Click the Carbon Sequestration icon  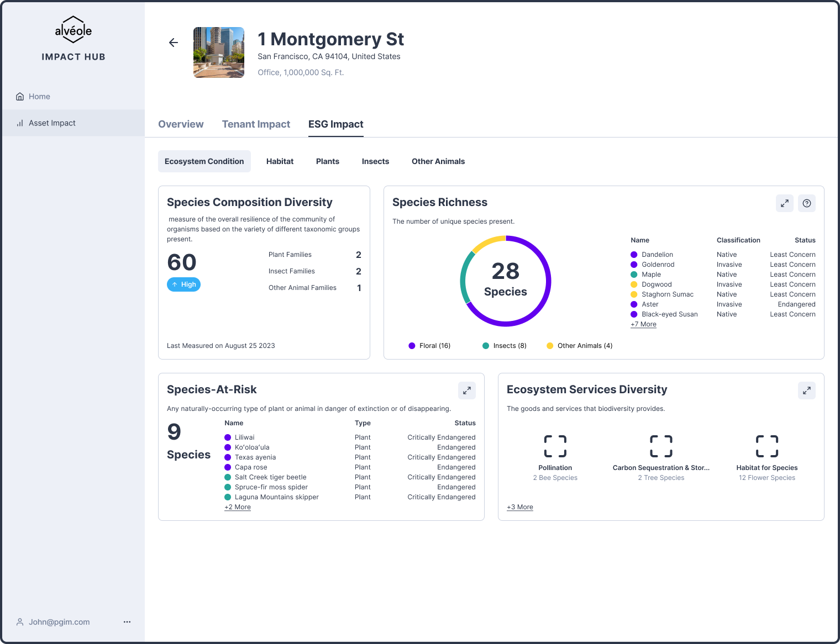click(x=660, y=446)
